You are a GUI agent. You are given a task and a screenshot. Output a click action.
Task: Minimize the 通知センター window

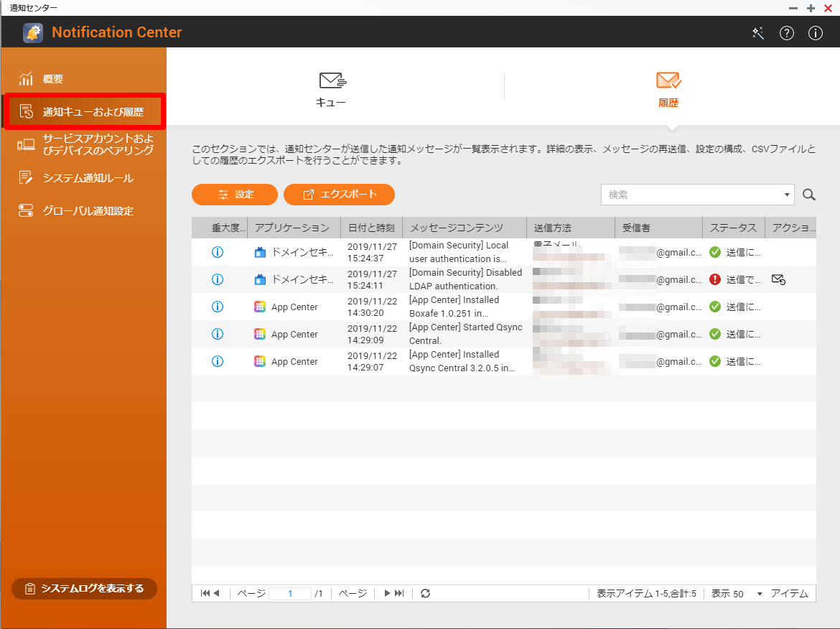[x=793, y=8]
